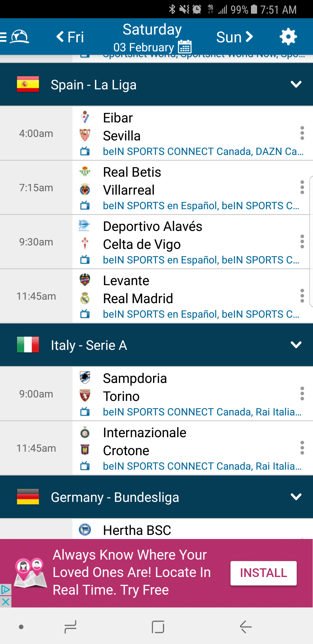Tap the INSTALL ad button
This screenshot has width=313, height=644.
click(263, 573)
